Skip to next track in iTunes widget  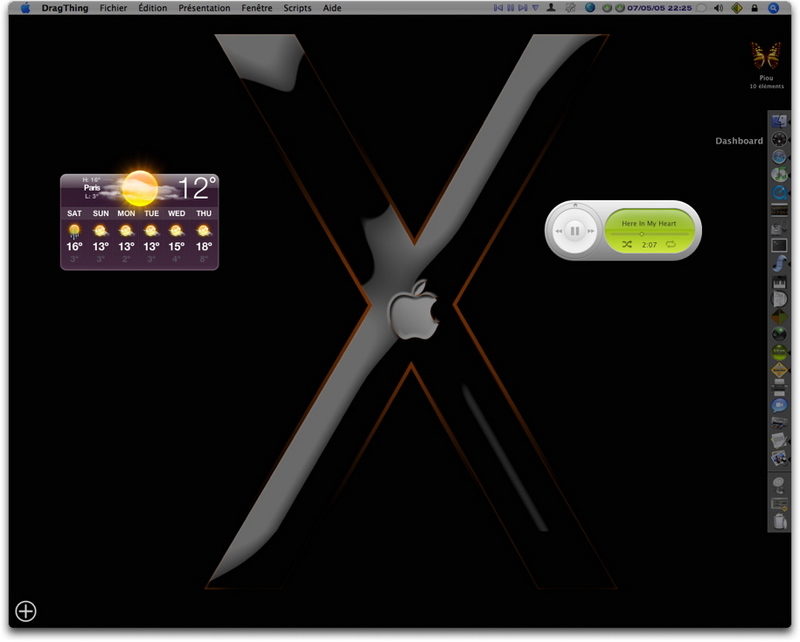pyautogui.click(x=591, y=231)
